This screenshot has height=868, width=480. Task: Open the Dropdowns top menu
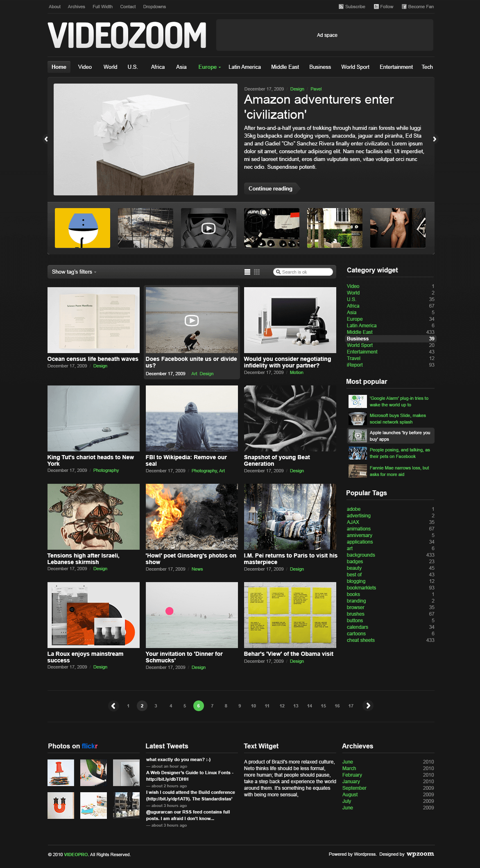(154, 7)
